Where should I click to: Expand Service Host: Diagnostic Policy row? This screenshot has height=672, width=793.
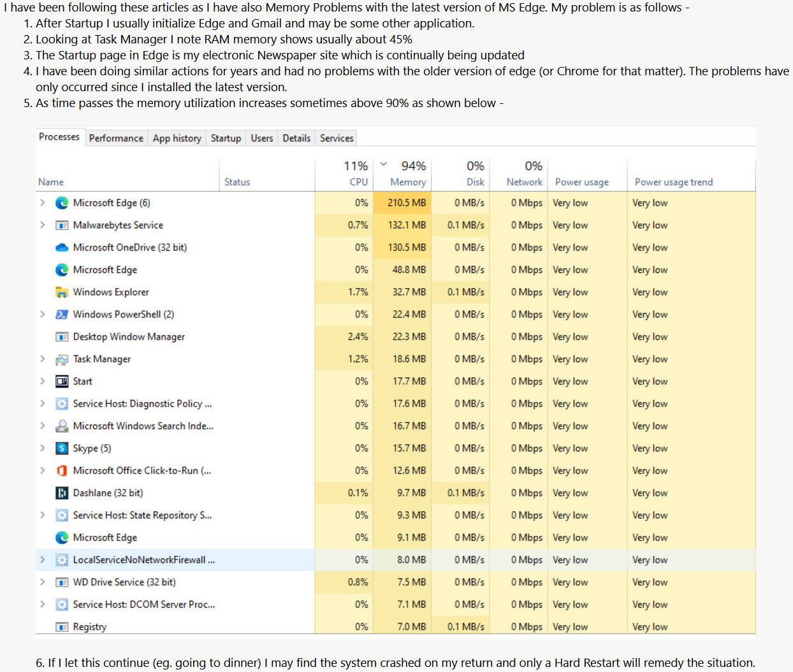coord(43,404)
